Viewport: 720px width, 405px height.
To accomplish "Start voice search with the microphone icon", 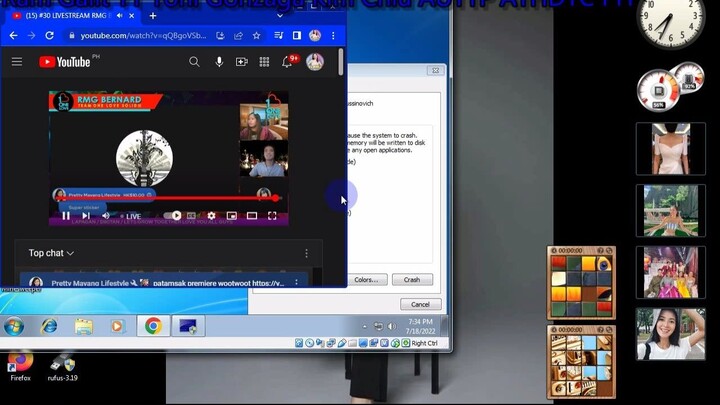I will pos(219,62).
